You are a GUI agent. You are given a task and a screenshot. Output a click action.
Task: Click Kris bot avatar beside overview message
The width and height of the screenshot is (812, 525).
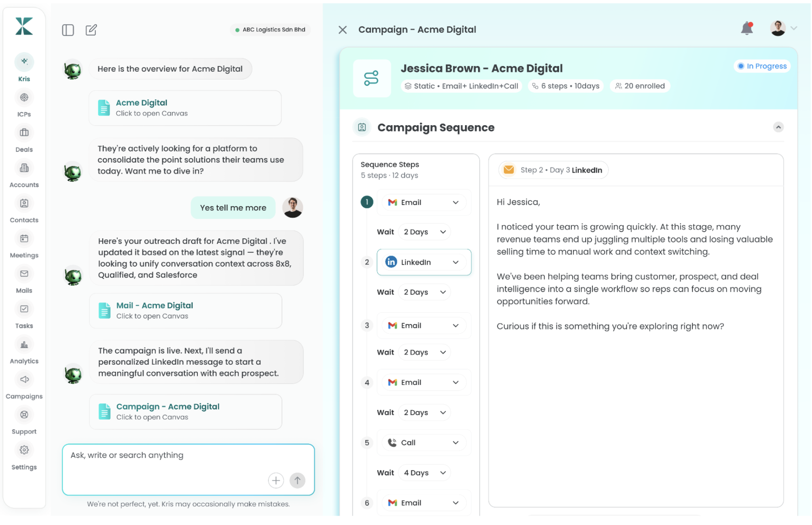pyautogui.click(x=73, y=70)
